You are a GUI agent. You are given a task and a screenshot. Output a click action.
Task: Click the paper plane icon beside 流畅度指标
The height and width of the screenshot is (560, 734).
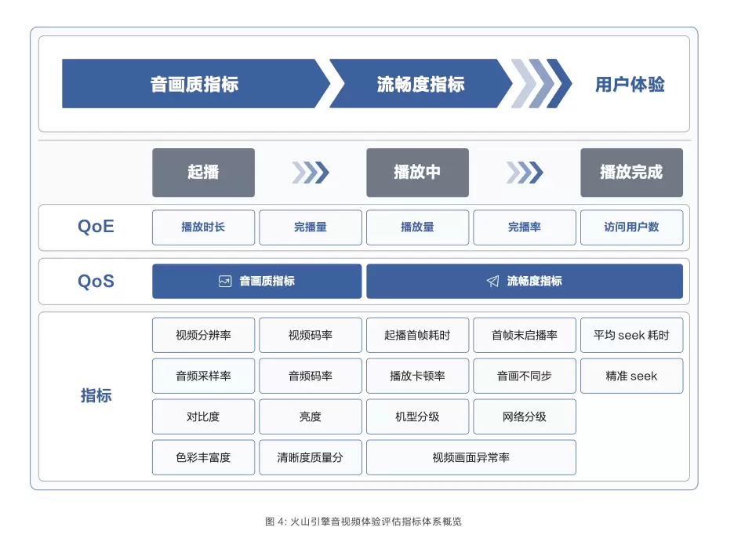point(492,281)
